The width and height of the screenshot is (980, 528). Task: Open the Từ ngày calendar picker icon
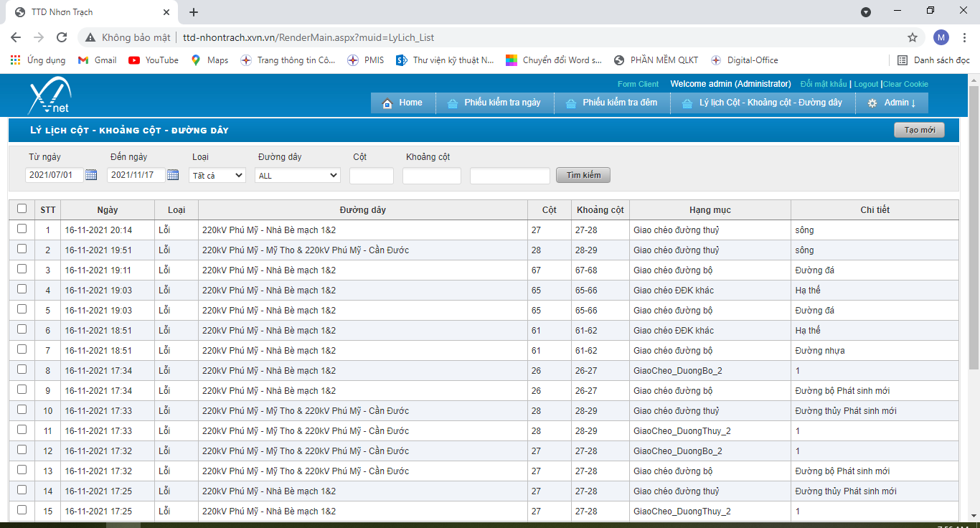point(91,174)
